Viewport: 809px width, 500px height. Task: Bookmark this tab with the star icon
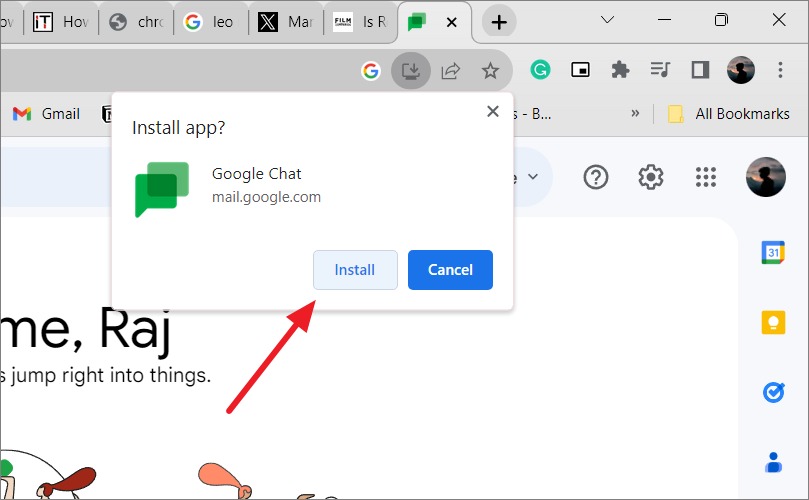pos(490,71)
